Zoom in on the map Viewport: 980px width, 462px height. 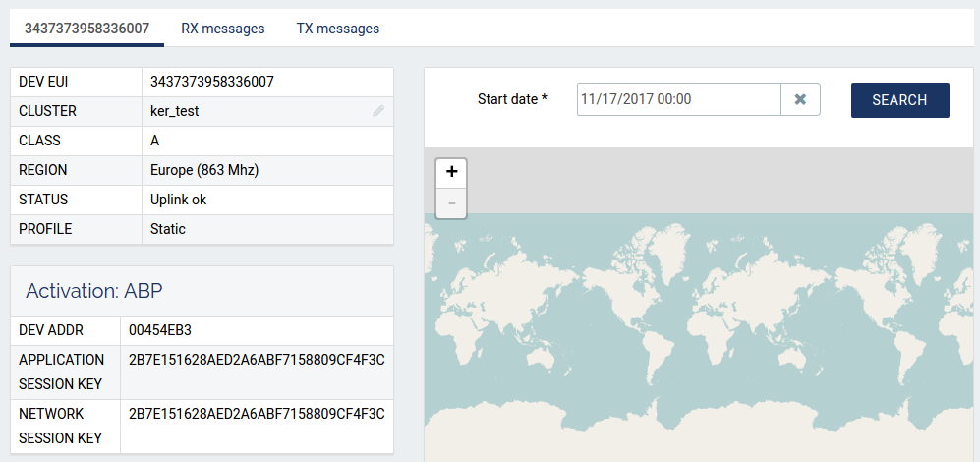point(451,172)
